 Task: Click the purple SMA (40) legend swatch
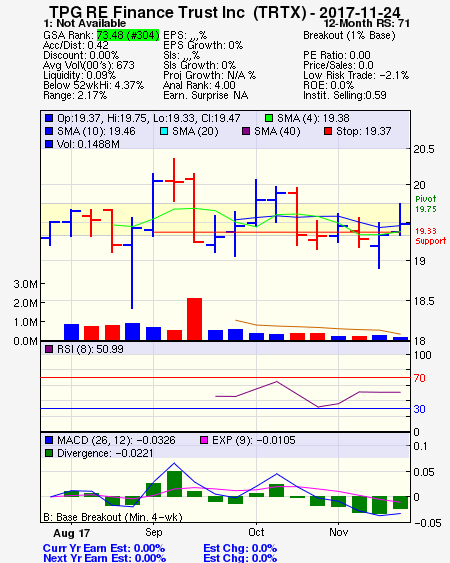tap(246, 131)
